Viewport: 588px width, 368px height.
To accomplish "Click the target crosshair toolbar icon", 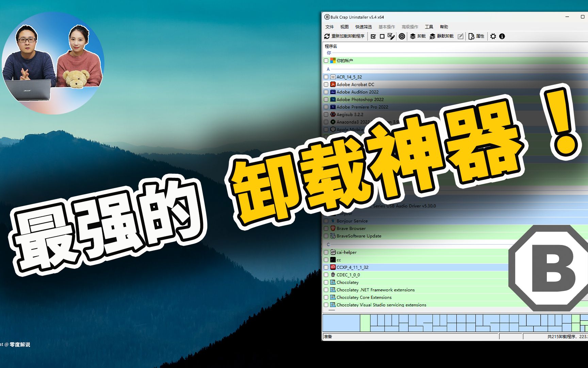I will [x=402, y=36].
